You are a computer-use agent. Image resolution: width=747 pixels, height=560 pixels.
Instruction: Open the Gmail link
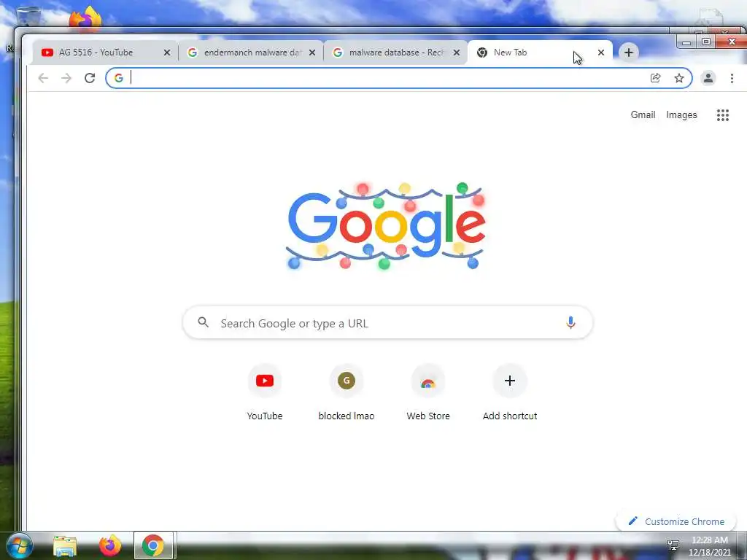point(643,114)
